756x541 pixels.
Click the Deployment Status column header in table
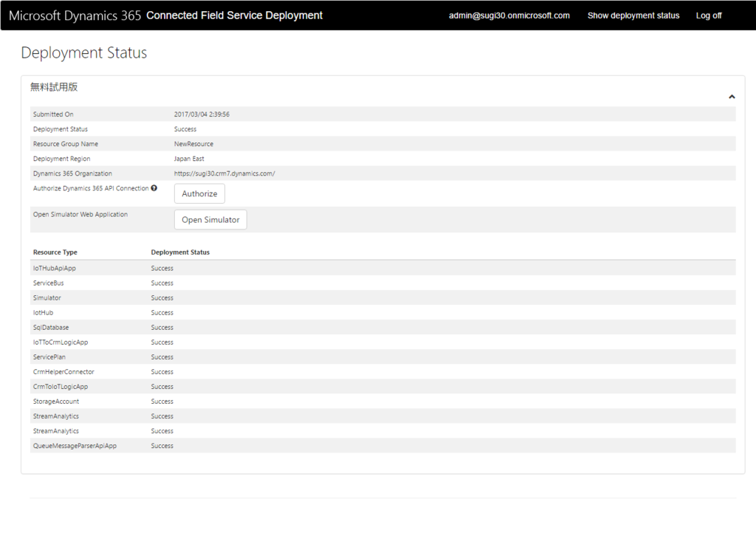coord(180,252)
